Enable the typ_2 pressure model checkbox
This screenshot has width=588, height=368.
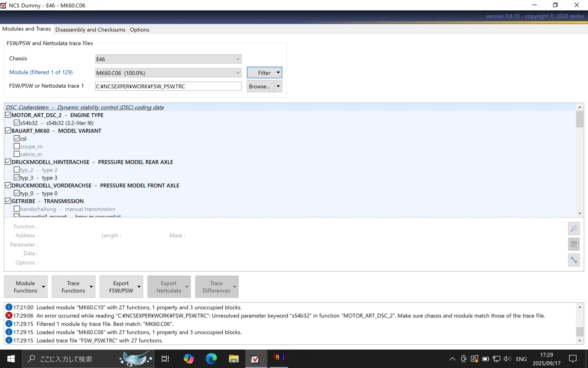tap(17, 170)
